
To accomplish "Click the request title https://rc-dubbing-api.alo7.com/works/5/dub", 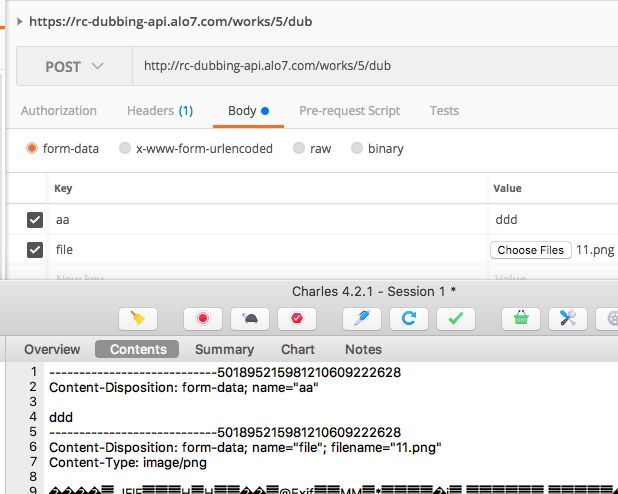I will coord(171,21).
